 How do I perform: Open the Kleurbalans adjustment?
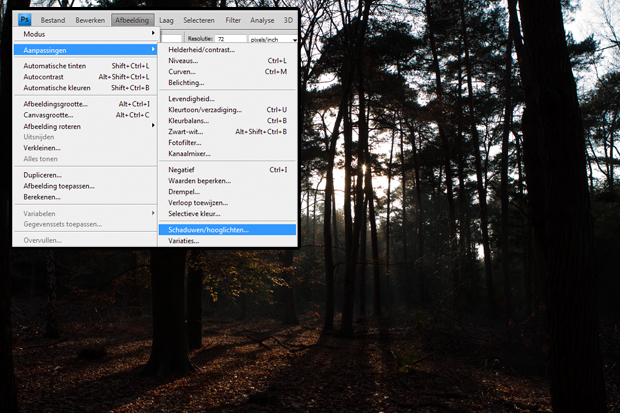227,121
